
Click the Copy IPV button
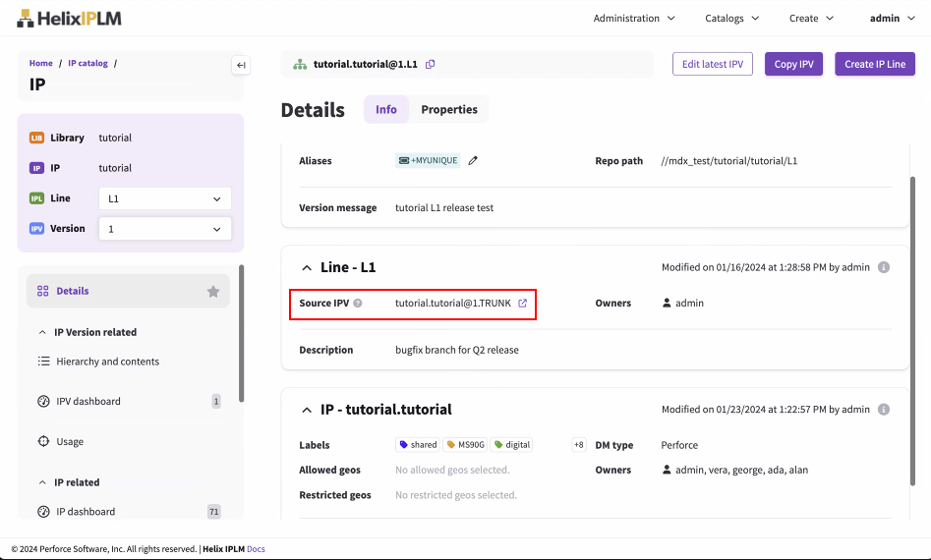[x=793, y=65]
